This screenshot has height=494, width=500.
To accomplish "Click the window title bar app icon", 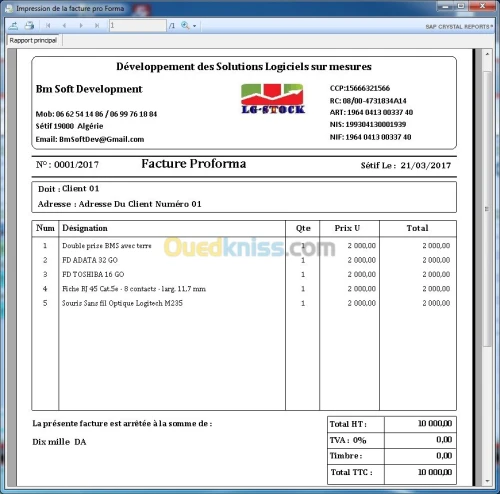I will [9, 9].
